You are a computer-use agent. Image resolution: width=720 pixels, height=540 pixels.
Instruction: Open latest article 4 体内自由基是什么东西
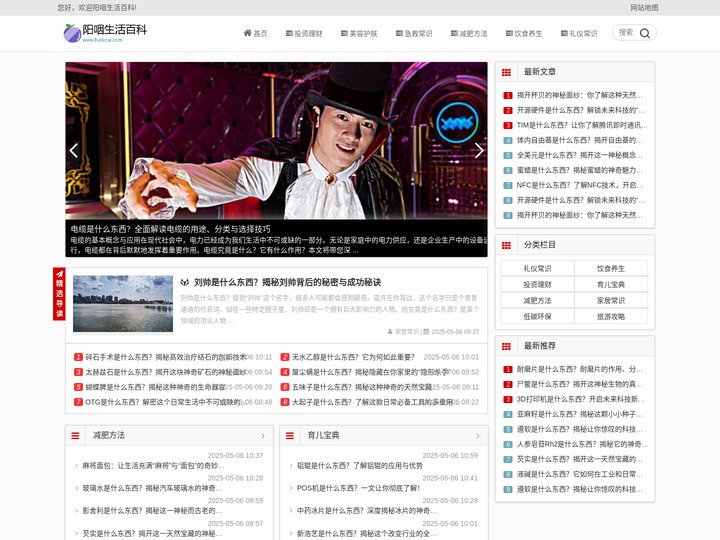(x=579, y=140)
